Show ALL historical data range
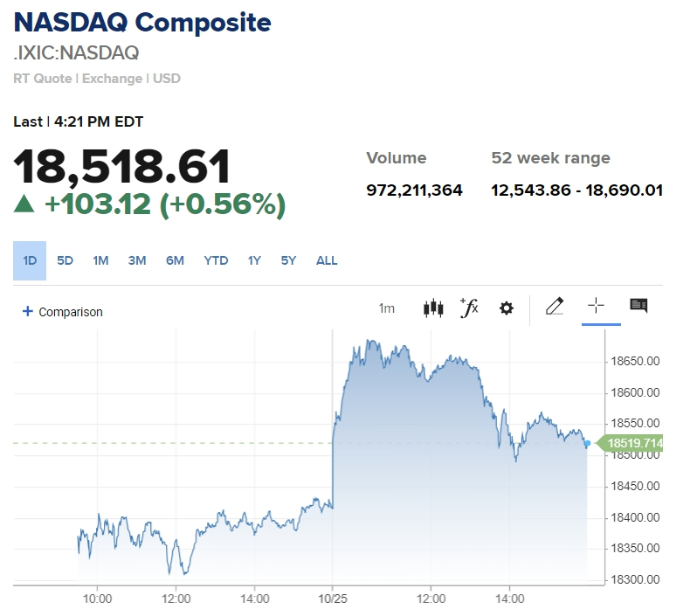This screenshot has height=616, width=697. [x=327, y=260]
